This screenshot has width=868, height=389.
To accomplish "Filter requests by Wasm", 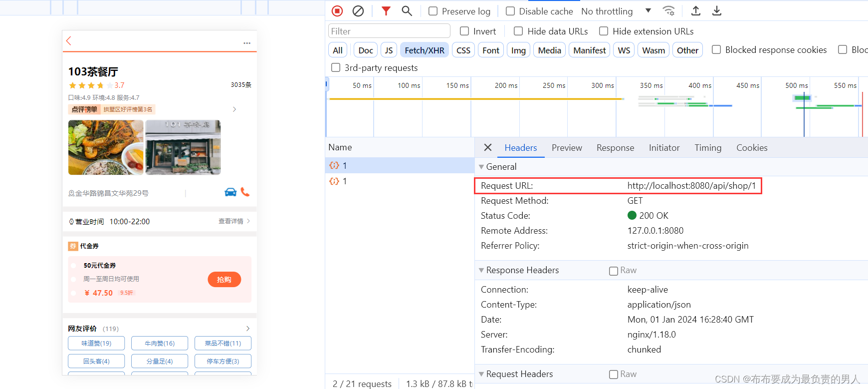I will pos(653,50).
